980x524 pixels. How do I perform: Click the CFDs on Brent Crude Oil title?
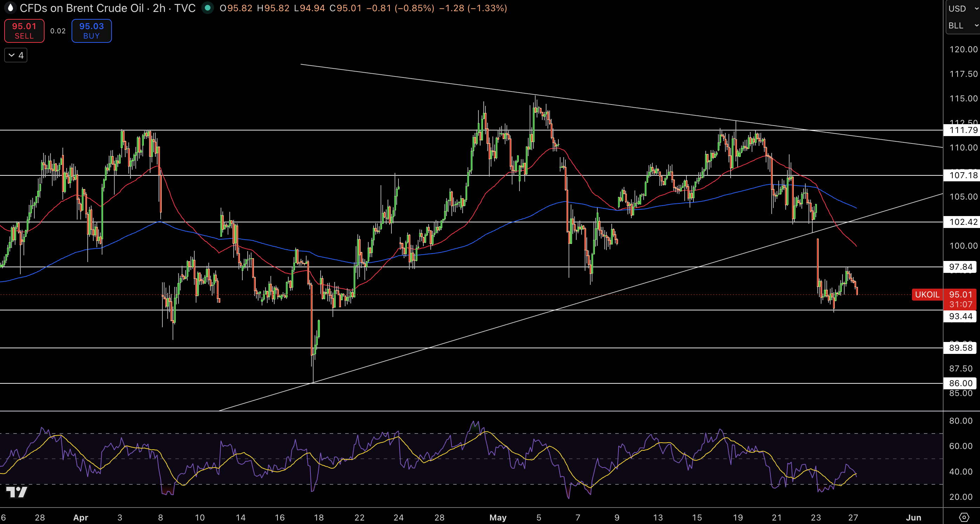point(81,8)
